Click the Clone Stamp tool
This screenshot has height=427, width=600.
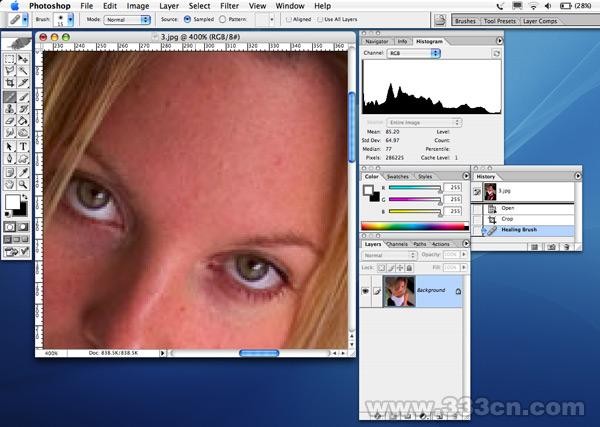[9, 109]
